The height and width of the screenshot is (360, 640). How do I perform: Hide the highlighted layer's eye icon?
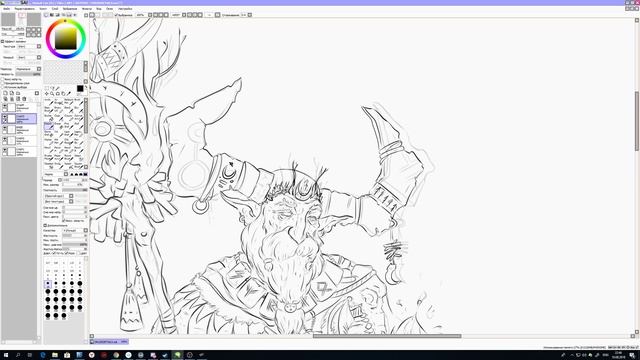pos(4,117)
